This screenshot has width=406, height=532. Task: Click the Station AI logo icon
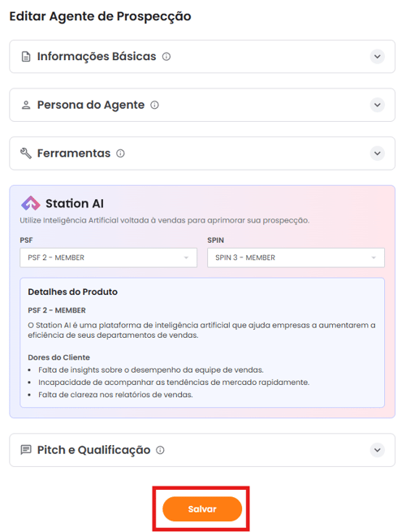[31, 203]
